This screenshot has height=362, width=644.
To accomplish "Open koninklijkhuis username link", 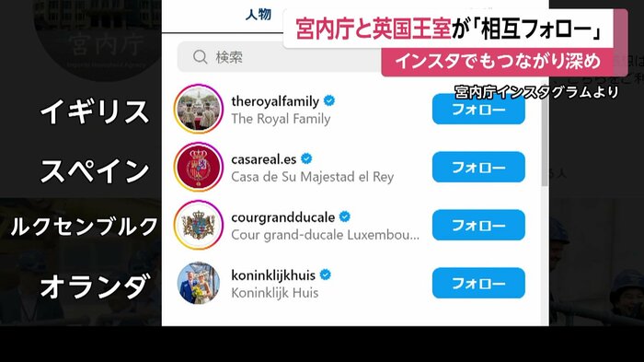I will coord(273,275).
